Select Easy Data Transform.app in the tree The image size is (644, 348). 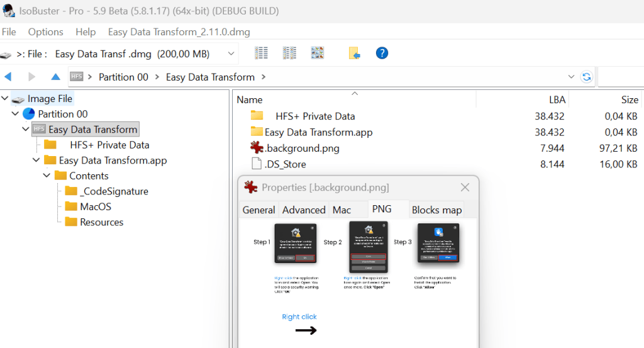tap(113, 160)
